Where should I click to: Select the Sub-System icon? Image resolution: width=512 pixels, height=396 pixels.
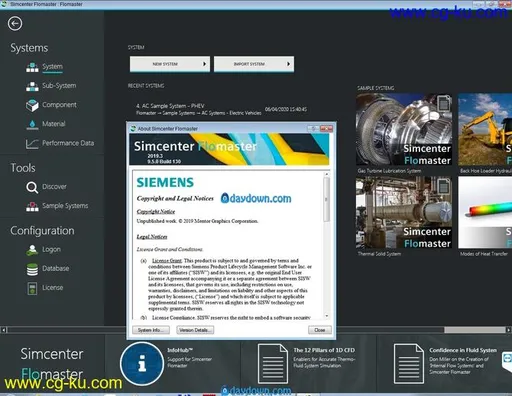32,86
